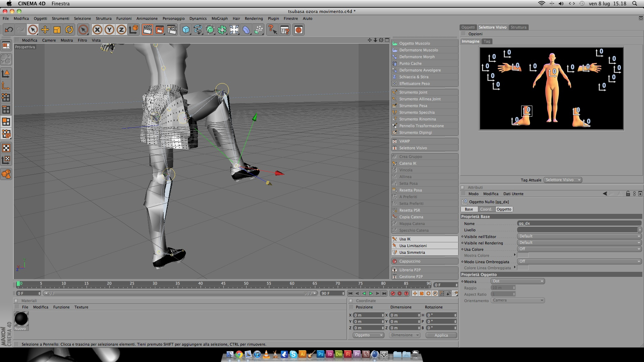Toggle the Usa IK option
This screenshot has width=644, height=362.
405,239
